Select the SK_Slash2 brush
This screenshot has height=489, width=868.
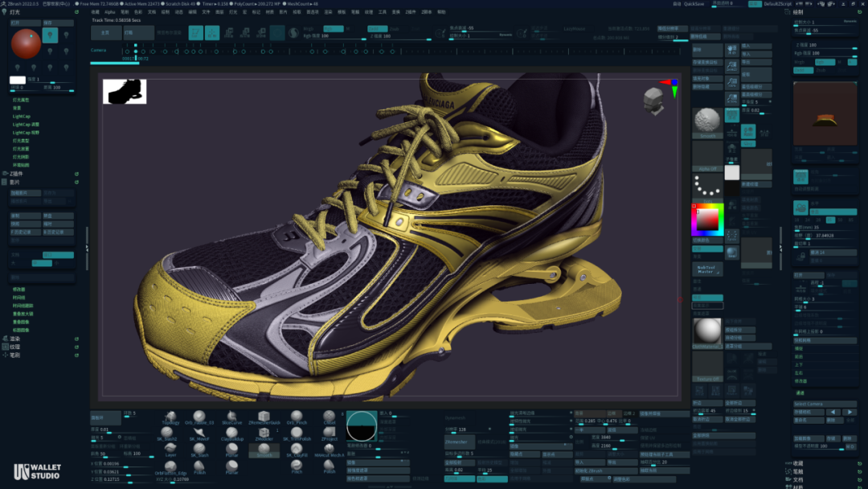166,434
